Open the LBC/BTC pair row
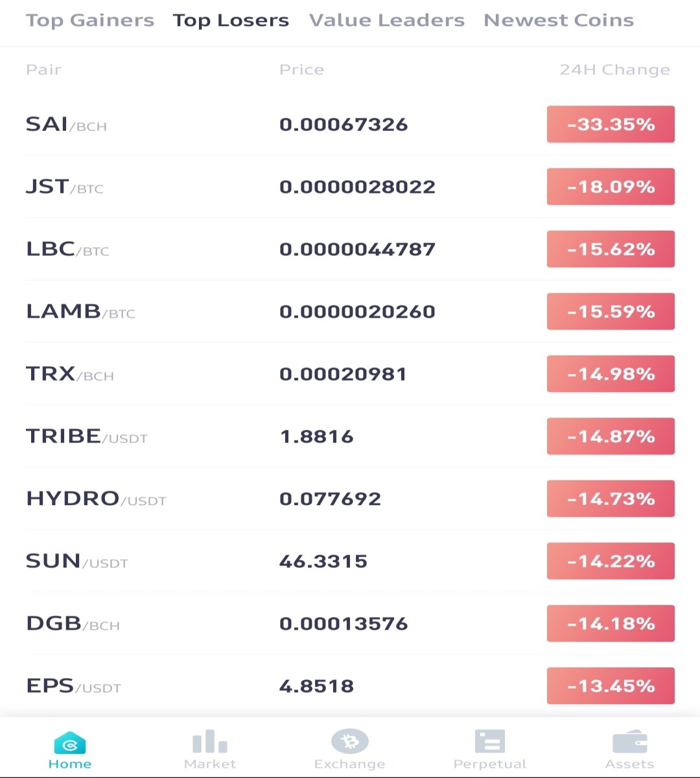Viewport: 700px width, 778px height. [350, 249]
